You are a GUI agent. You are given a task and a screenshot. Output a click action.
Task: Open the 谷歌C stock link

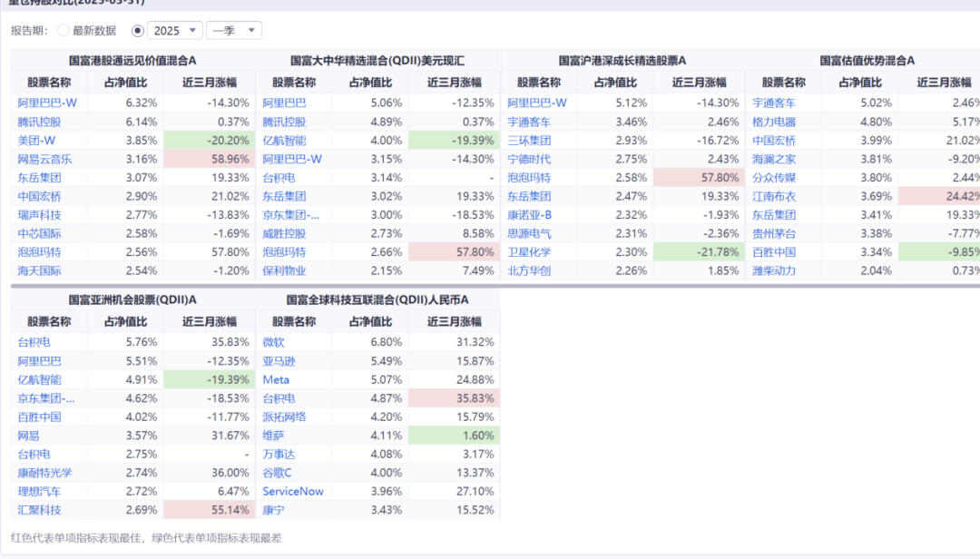277,472
